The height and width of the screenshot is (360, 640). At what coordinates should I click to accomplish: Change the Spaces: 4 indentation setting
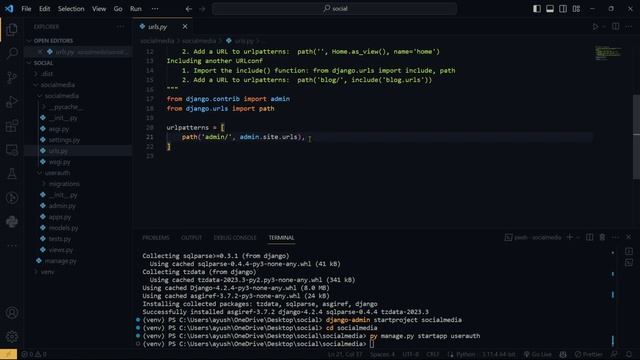tap(382, 354)
